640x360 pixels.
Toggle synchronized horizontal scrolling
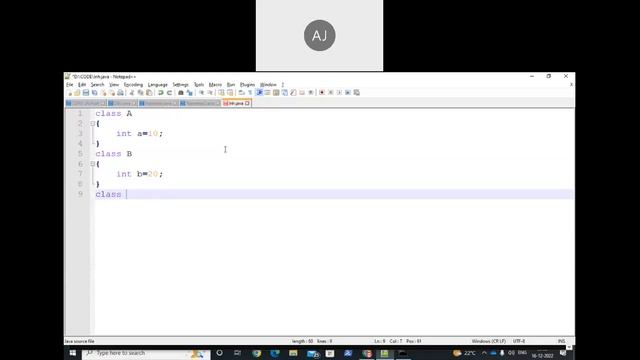point(230,93)
